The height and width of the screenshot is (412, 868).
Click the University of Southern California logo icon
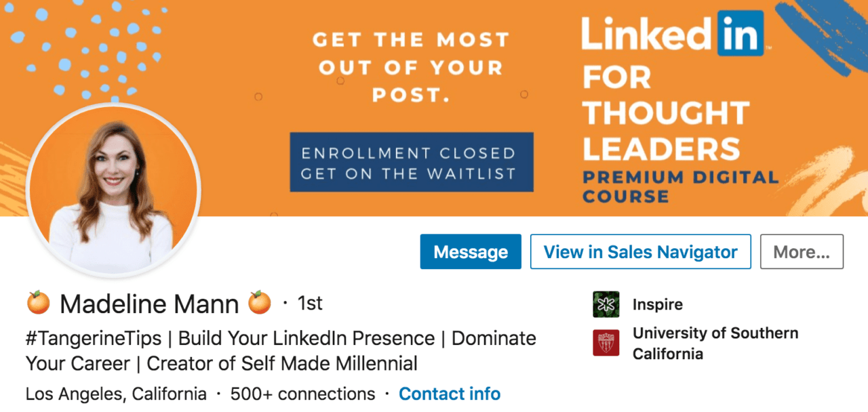(606, 344)
